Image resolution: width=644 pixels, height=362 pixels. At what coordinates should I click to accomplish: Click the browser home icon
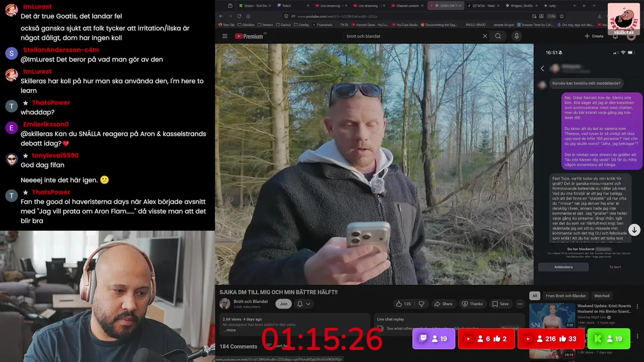(248, 16)
